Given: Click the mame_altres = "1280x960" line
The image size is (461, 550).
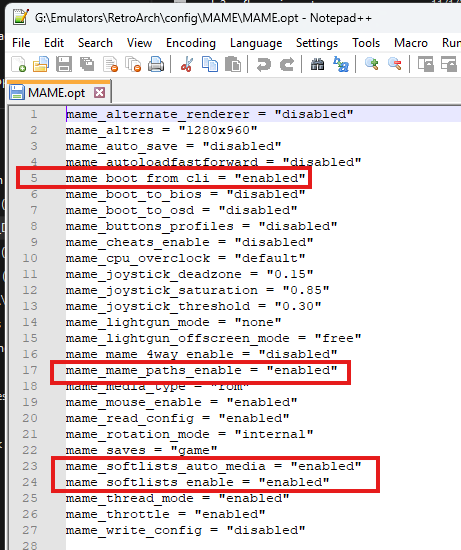Looking at the screenshot, I should [161, 130].
